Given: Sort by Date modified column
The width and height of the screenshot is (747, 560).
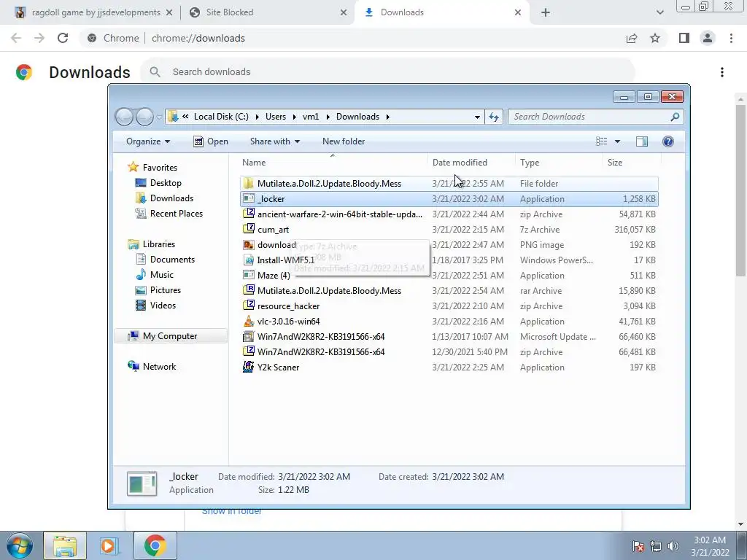Looking at the screenshot, I should 460,163.
